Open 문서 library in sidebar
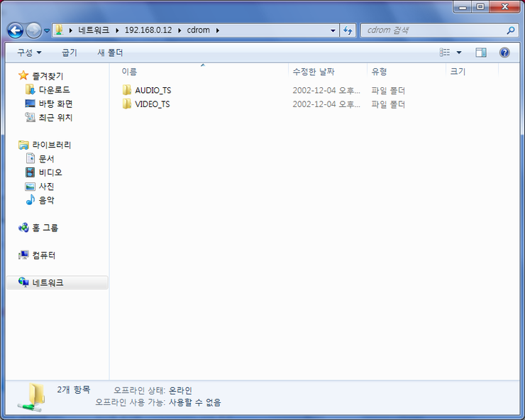Image resolution: width=525 pixels, height=420 pixels. pos(46,158)
